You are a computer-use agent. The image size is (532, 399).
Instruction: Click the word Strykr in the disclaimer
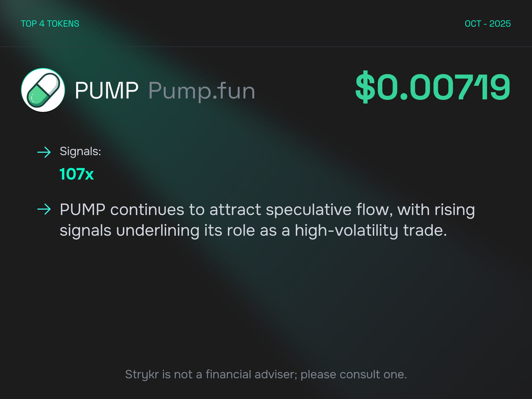(x=142, y=375)
